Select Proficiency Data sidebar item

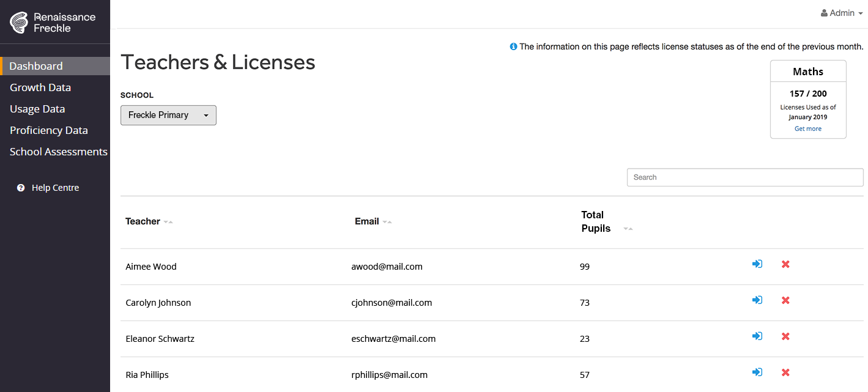coord(49,130)
